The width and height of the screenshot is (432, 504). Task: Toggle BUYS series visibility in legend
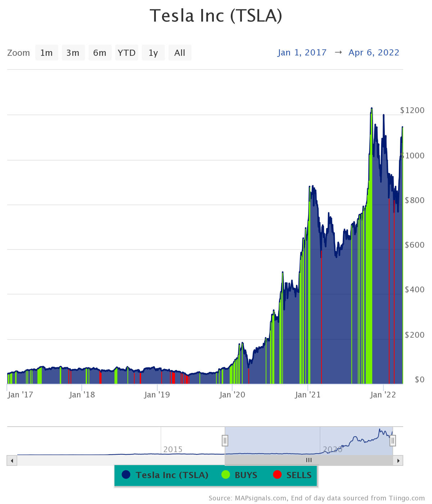(246, 475)
